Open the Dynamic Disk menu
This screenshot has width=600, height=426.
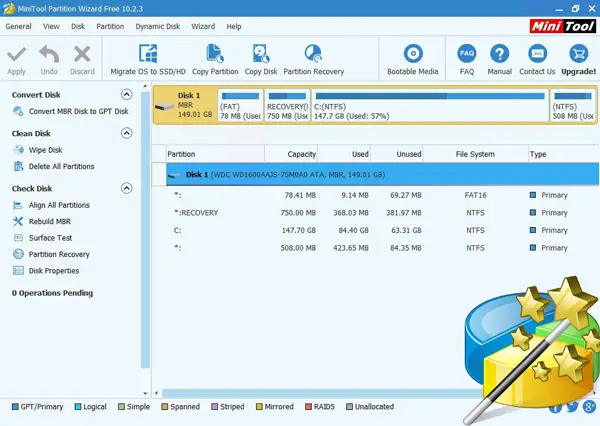tap(157, 26)
